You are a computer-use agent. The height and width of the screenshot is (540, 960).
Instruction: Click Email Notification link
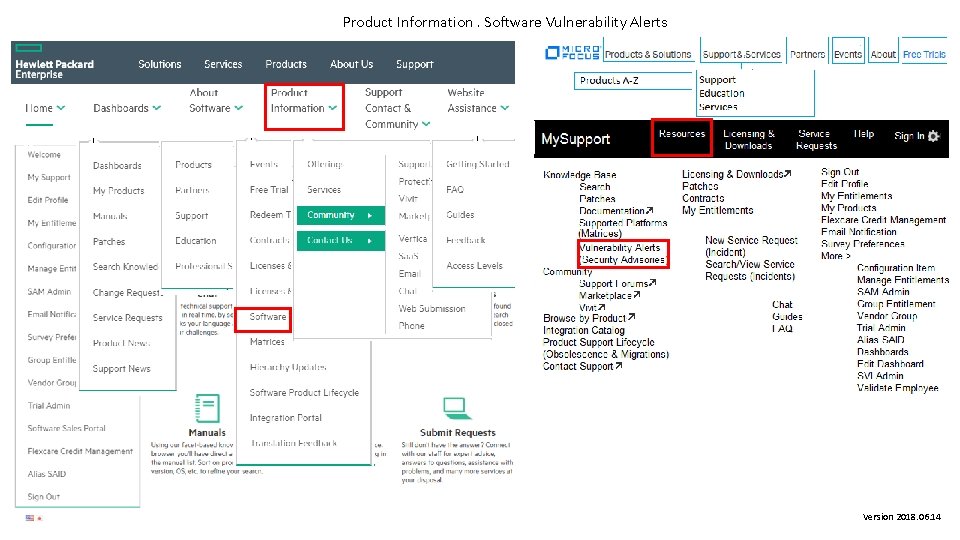(x=858, y=232)
